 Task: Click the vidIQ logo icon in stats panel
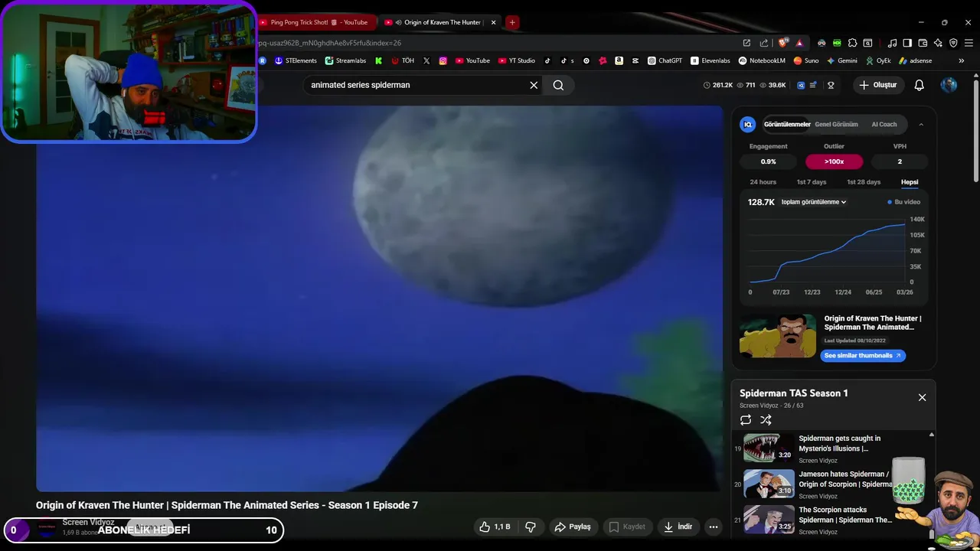click(748, 124)
